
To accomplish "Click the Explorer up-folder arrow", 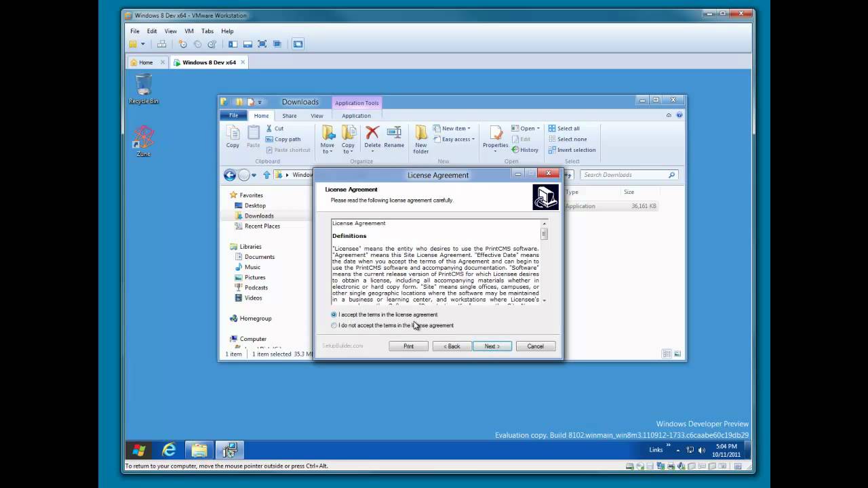I will click(267, 175).
